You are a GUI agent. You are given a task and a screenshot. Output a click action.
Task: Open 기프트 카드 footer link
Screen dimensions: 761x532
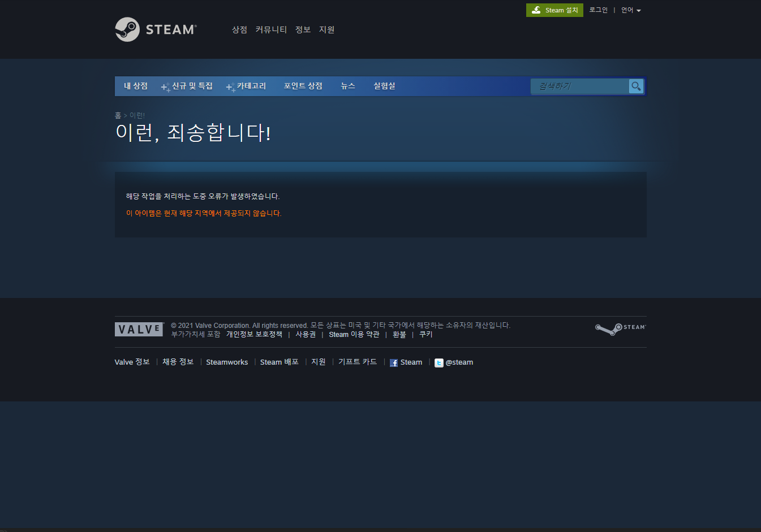(x=358, y=362)
